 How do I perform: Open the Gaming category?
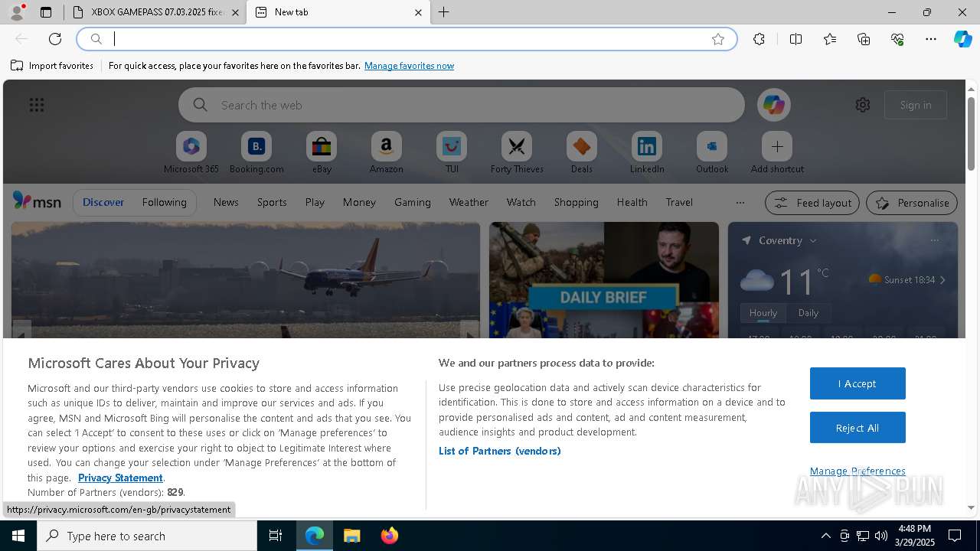[413, 202]
